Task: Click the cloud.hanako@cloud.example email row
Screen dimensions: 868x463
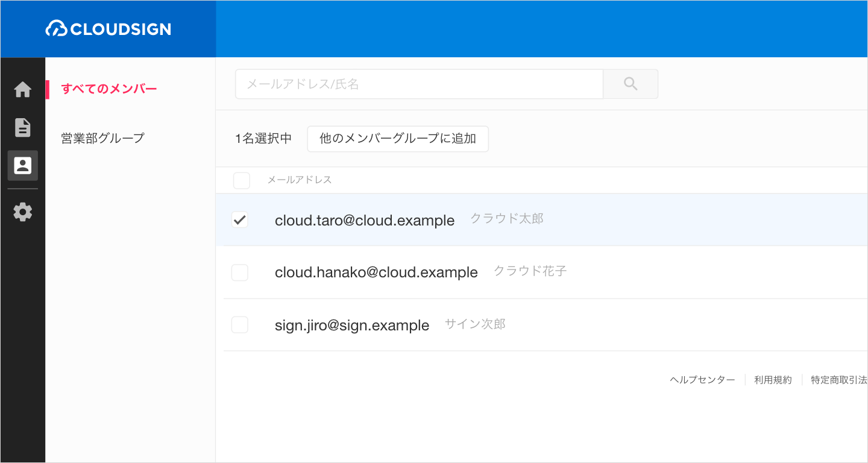Action: 376,272
